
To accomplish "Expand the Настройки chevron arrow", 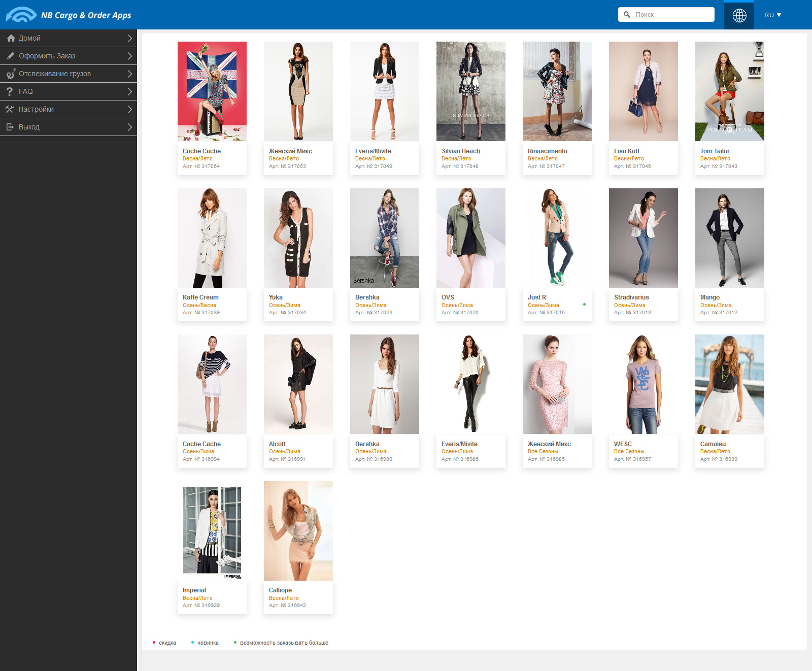I will [130, 109].
